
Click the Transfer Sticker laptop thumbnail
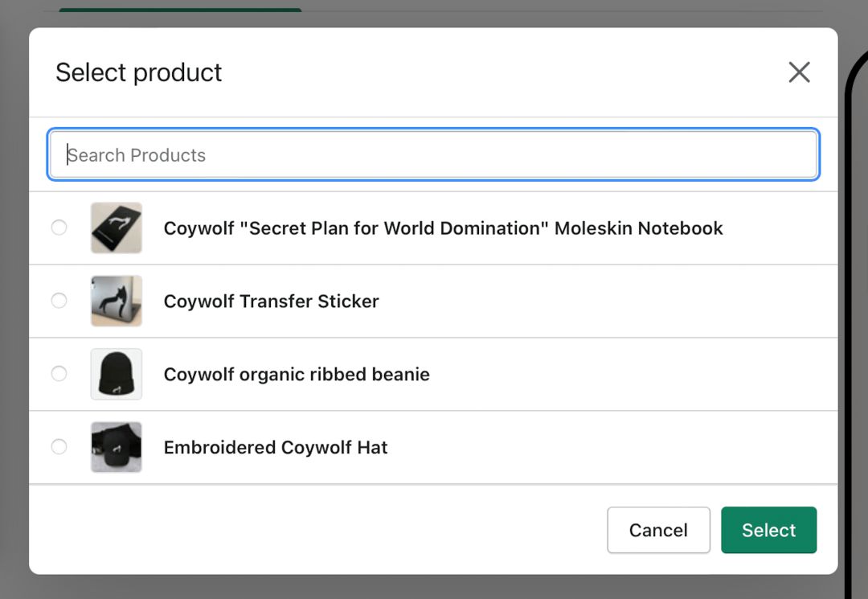click(117, 301)
